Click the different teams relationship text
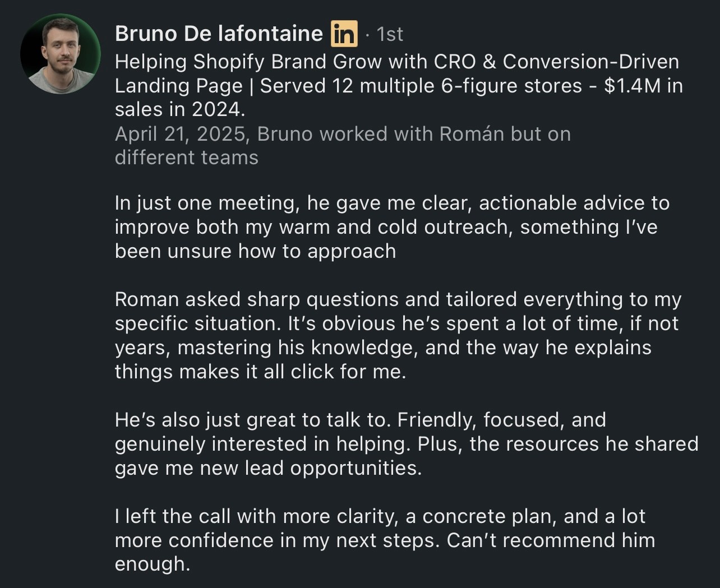Viewport: 720px width, 588px height. pyautogui.click(x=187, y=158)
